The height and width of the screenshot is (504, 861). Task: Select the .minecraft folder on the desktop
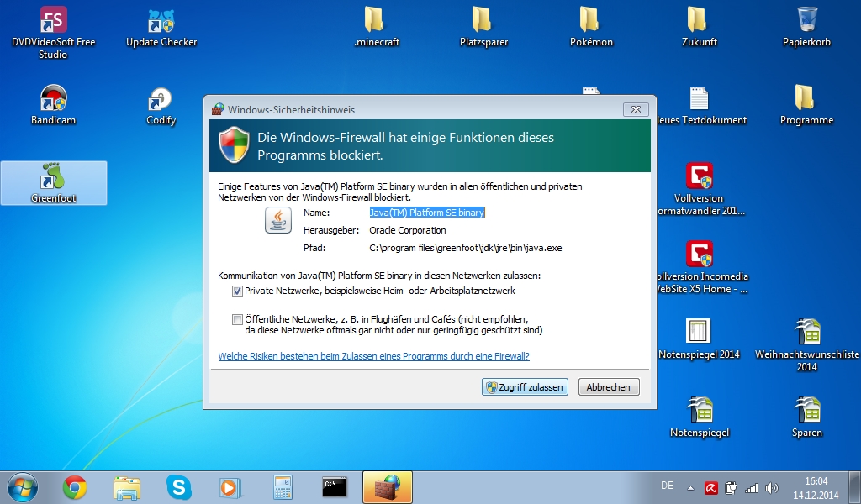376,27
